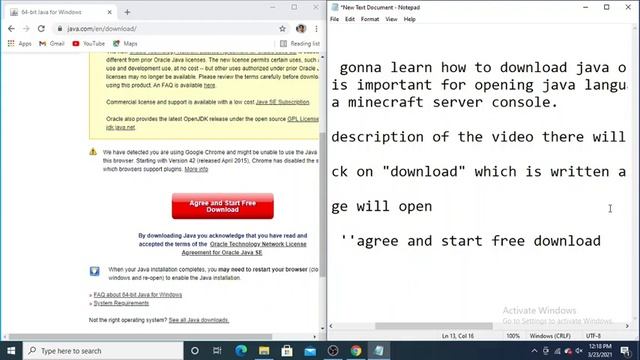Switch to Chrome on the taskbar
Image resolution: width=640 pixels, height=360 pixels.
pos(356,351)
